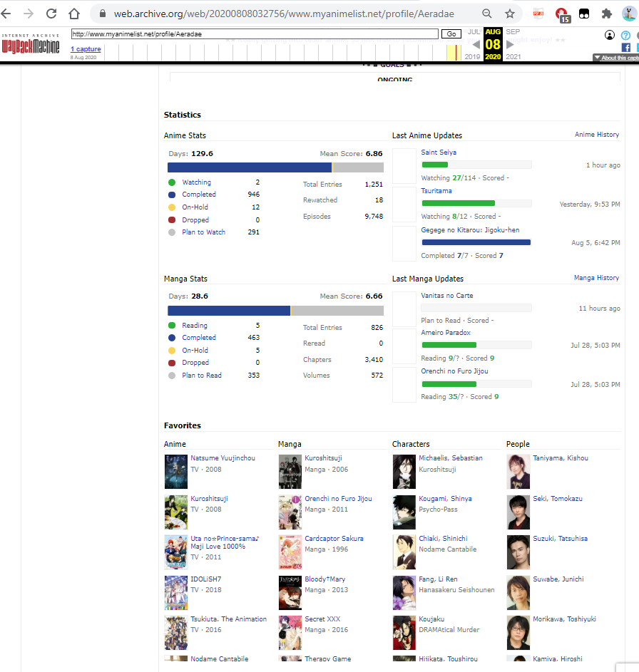Go to the browser home page
Image resolution: width=639 pixels, height=672 pixels.
(74, 14)
